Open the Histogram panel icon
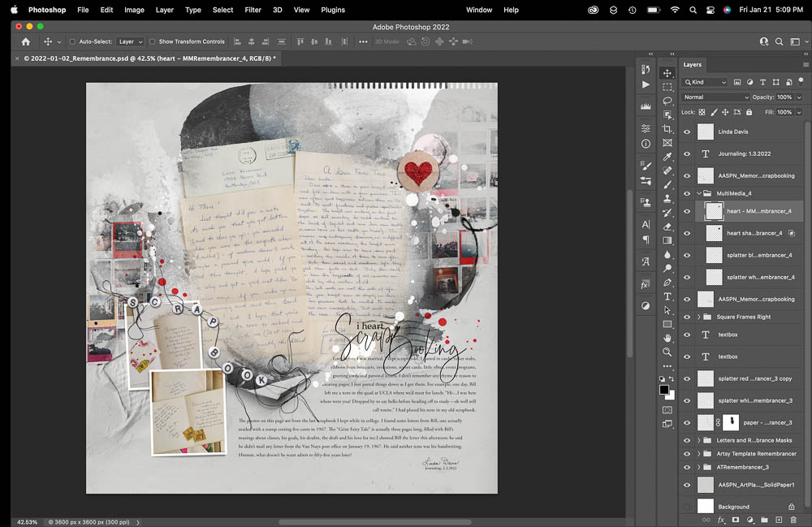Viewport: 812px width, 527px height. point(646,106)
